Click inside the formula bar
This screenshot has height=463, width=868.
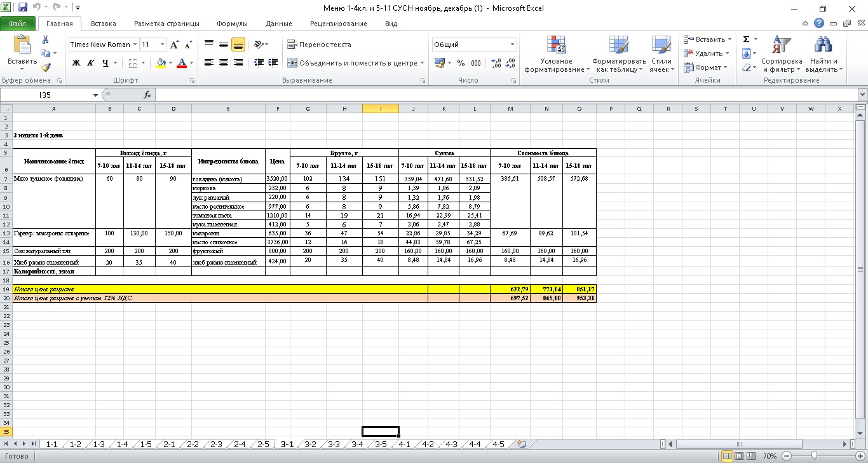[x=502, y=95]
